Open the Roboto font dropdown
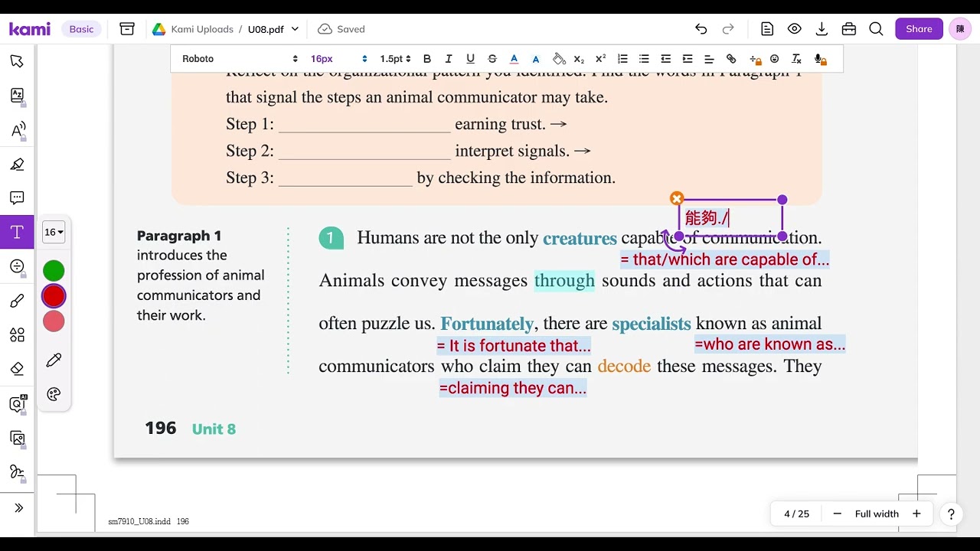Viewport: 980px width, 551px height. pyautogui.click(x=240, y=59)
